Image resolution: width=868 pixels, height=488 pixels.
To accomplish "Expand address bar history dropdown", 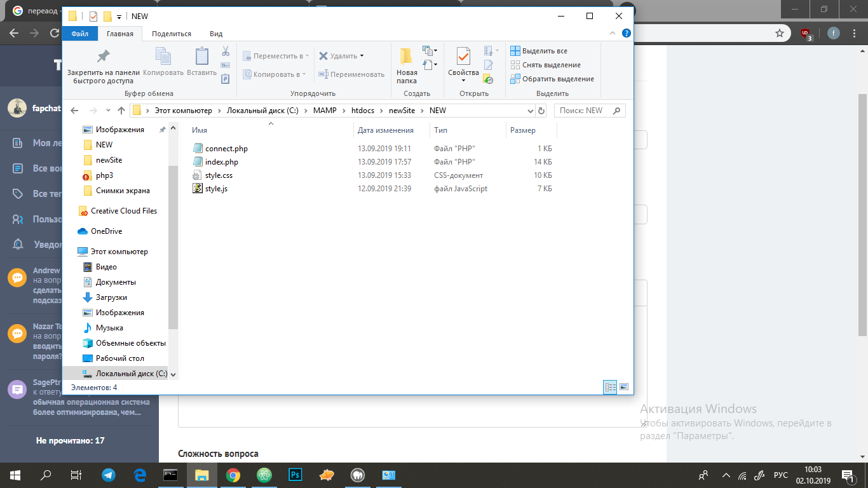I will pyautogui.click(x=531, y=111).
